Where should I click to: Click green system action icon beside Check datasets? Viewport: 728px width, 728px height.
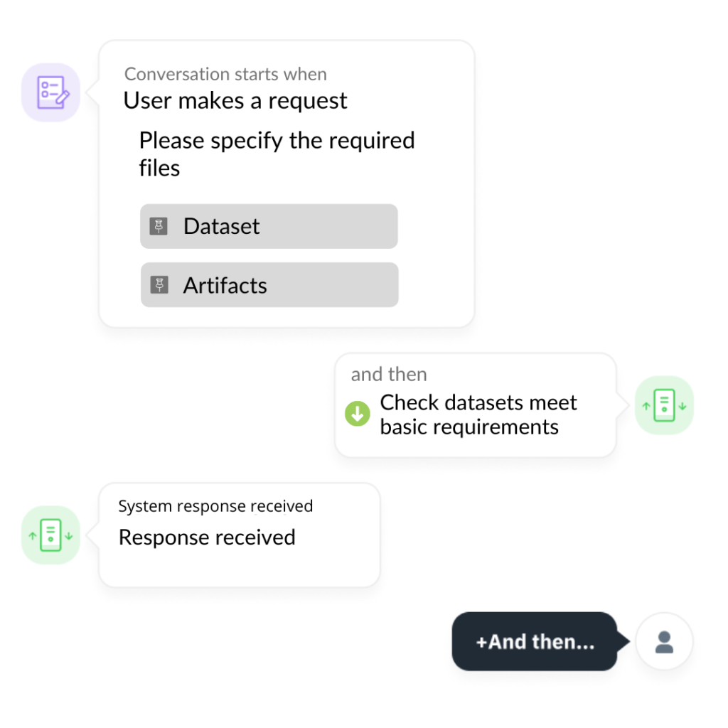click(664, 405)
